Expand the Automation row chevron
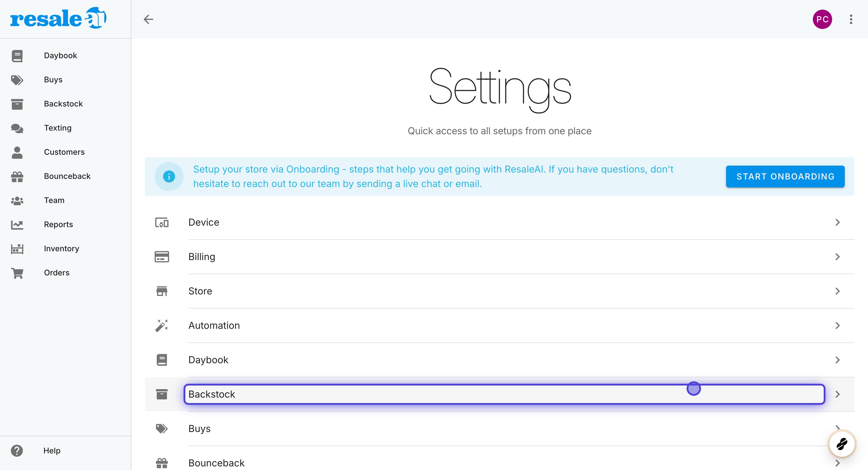 [837, 326]
